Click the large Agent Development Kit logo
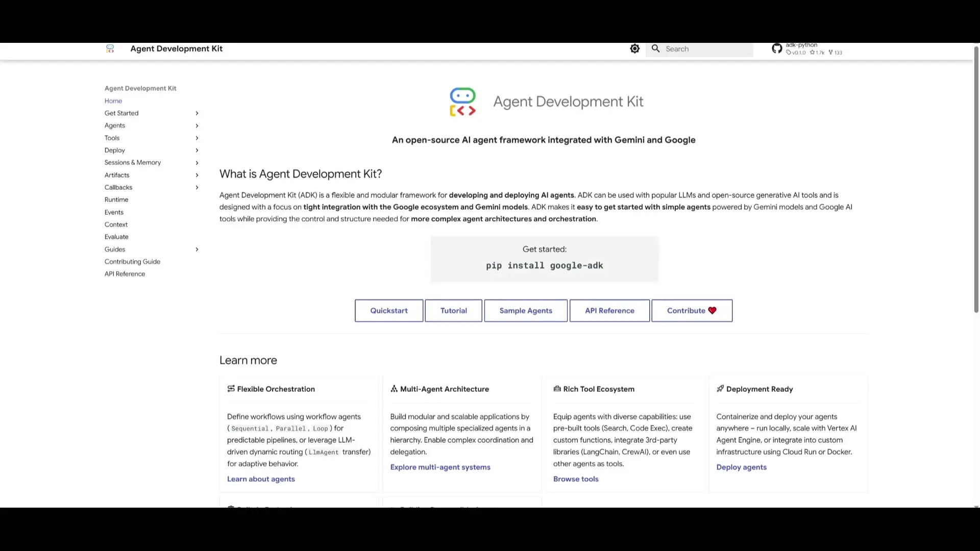The height and width of the screenshot is (551, 980). click(x=462, y=102)
